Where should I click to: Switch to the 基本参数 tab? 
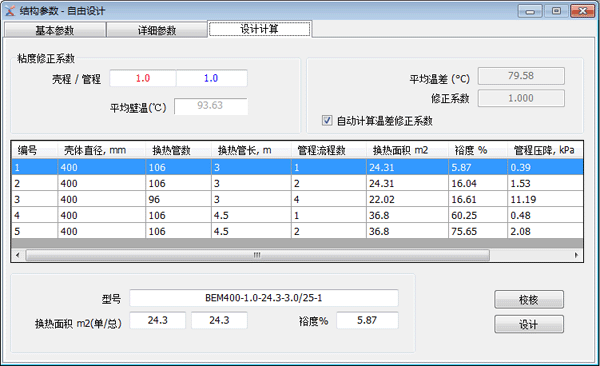55,30
